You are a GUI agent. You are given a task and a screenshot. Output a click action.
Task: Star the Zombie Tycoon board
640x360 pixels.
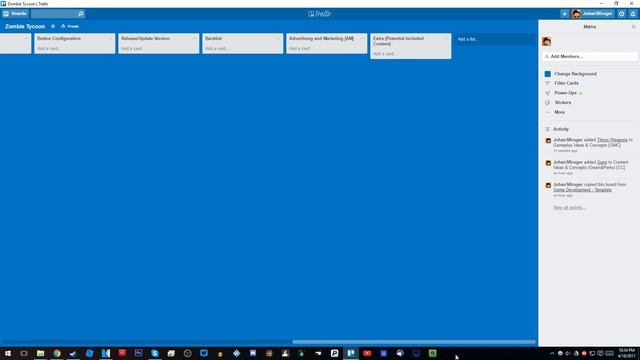click(53, 26)
